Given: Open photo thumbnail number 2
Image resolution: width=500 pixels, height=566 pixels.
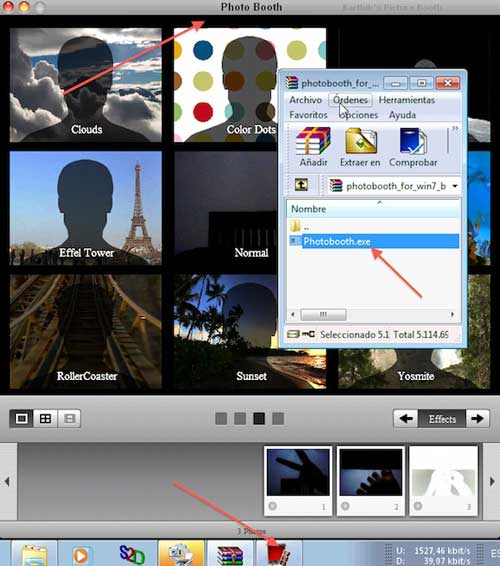Looking at the screenshot, I should coord(371,472).
